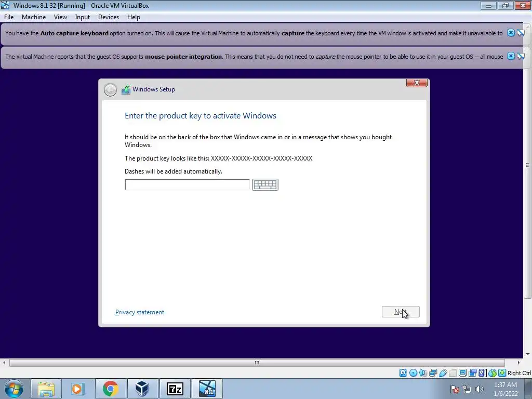
Task: Open VirtualBox Manager from taskbar
Action: [142, 389]
